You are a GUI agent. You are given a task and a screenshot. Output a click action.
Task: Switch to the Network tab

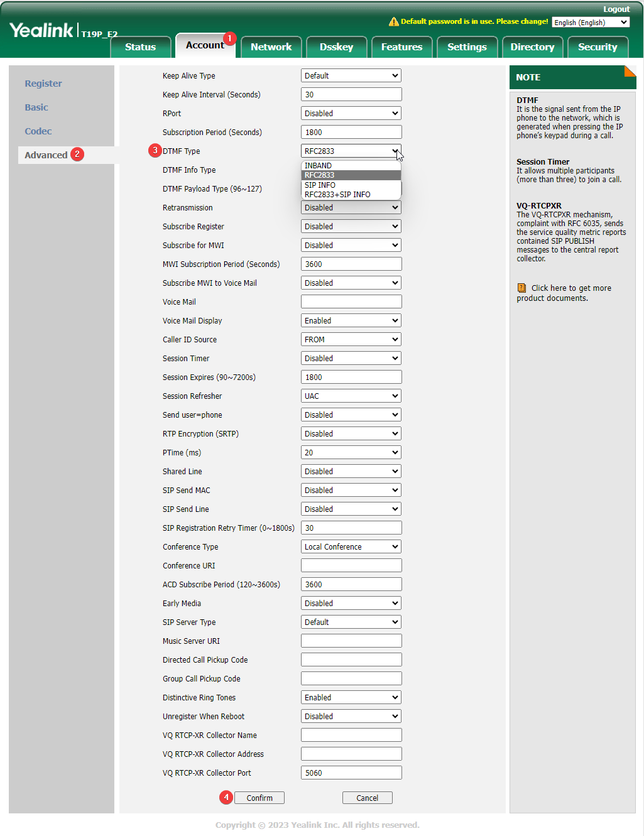point(271,47)
